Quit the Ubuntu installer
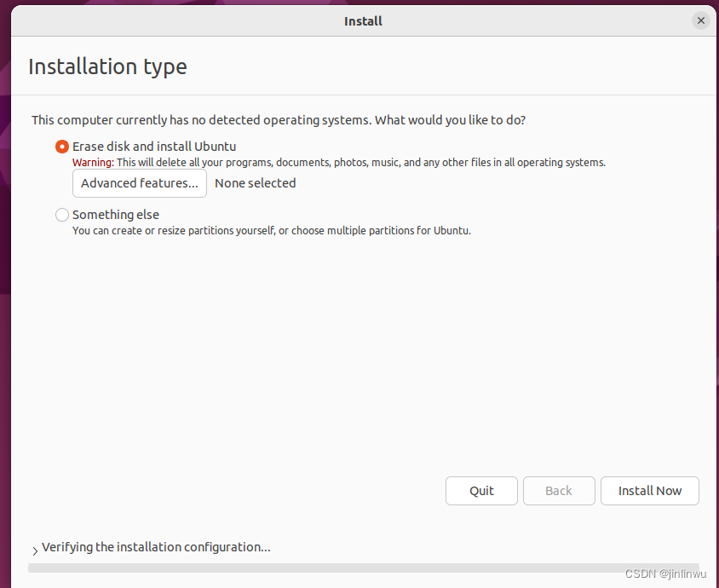This screenshot has width=719, height=588. [481, 491]
